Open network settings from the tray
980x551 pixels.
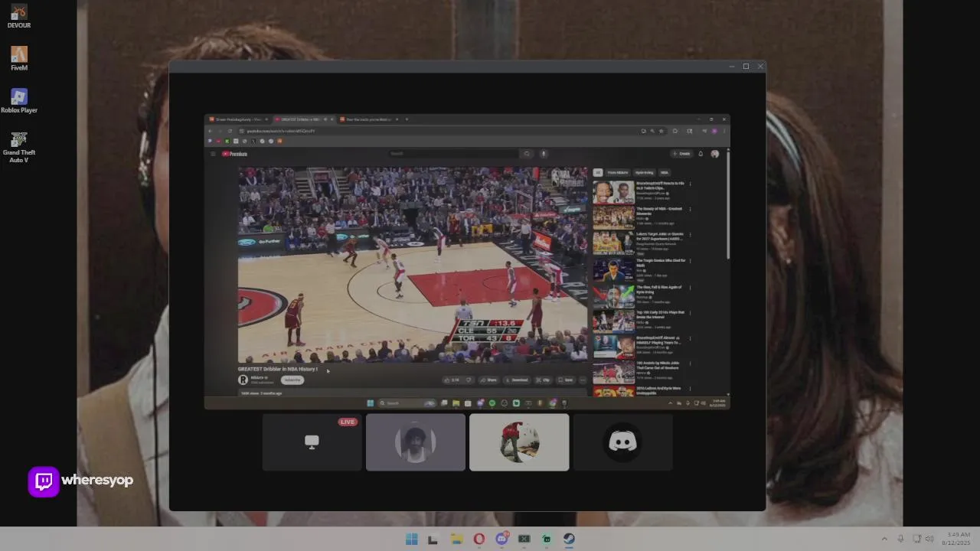click(917, 539)
